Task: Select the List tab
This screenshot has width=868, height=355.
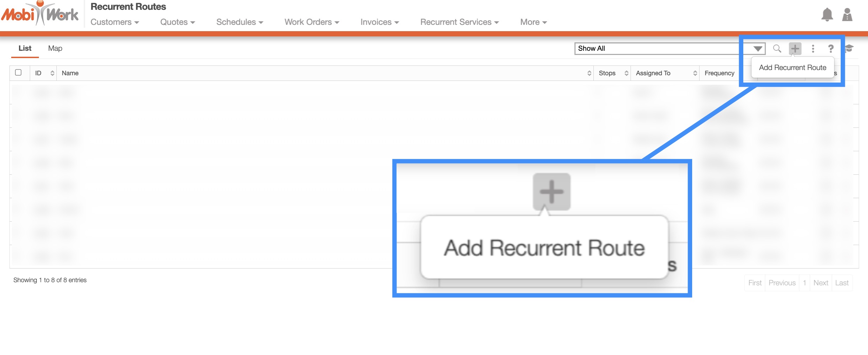Action: pyautogui.click(x=25, y=48)
